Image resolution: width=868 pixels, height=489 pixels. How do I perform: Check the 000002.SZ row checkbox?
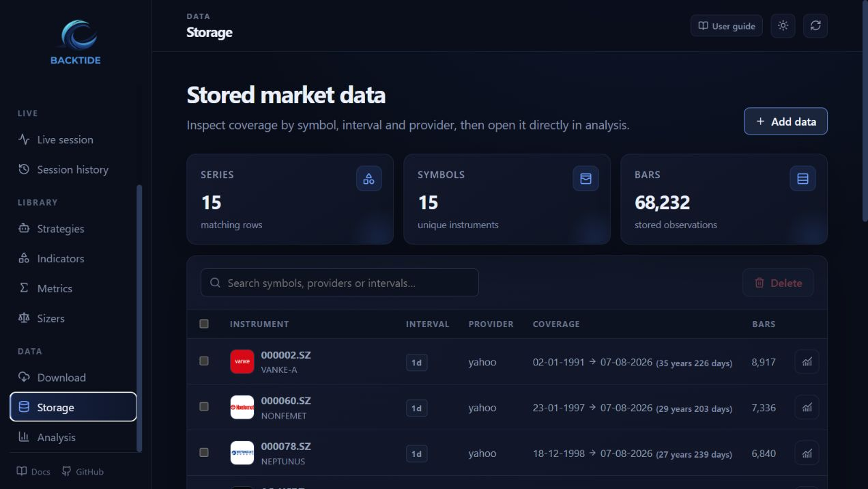(204, 361)
